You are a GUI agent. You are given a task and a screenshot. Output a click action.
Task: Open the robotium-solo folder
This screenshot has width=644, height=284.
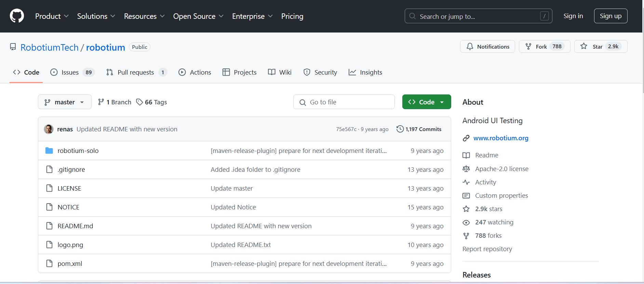[x=78, y=151]
